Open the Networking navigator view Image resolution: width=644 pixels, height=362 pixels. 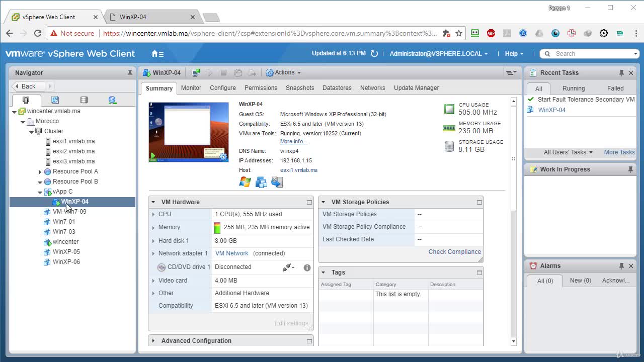112,100
